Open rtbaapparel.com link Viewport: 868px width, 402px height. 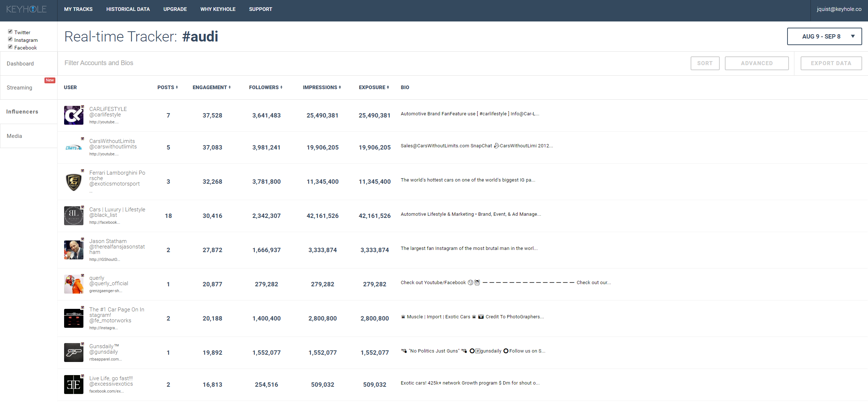106,359
